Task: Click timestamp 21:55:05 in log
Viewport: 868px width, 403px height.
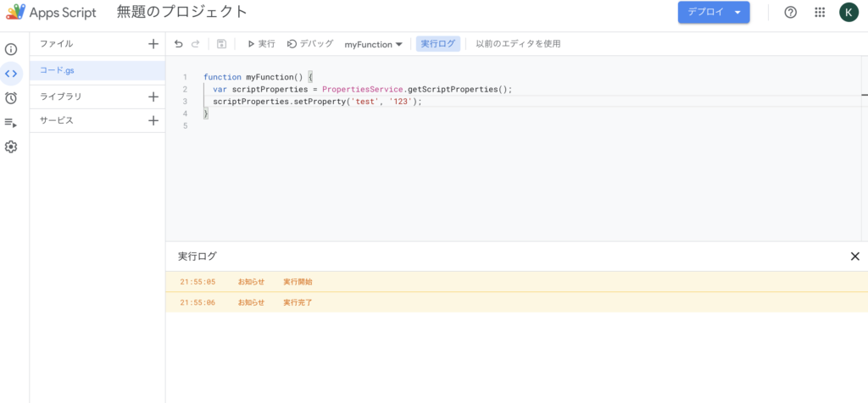Action: coord(198,282)
